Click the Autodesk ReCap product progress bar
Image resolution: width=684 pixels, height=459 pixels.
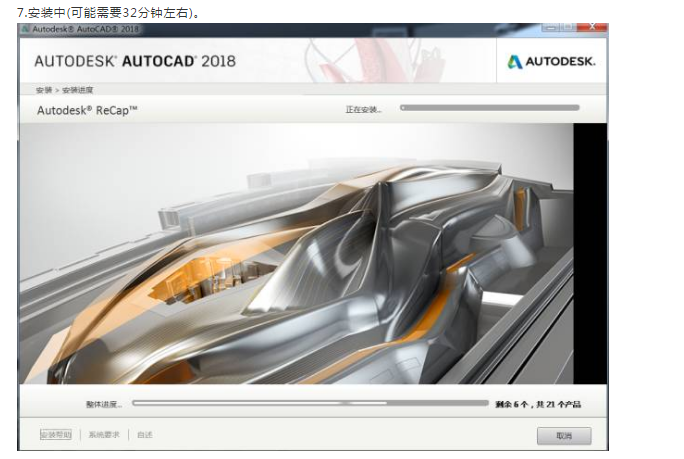pyautogui.click(x=498, y=107)
